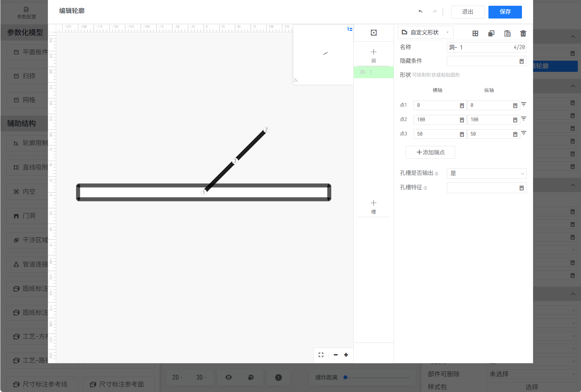Click the 名称 input field

[487, 47]
